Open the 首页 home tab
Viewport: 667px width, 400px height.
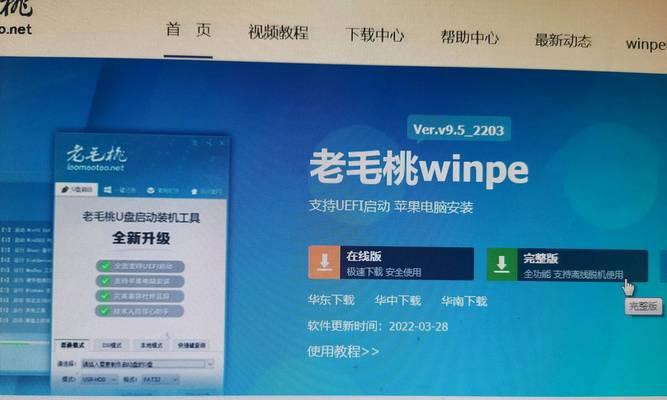[188, 30]
